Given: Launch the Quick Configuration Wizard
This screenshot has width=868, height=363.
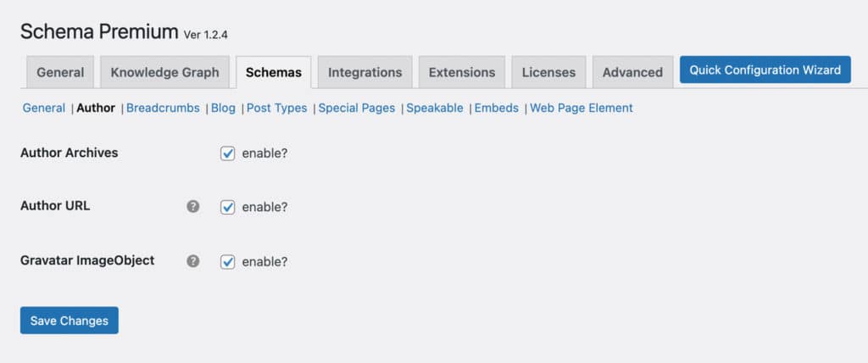Looking at the screenshot, I should click(x=765, y=70).
